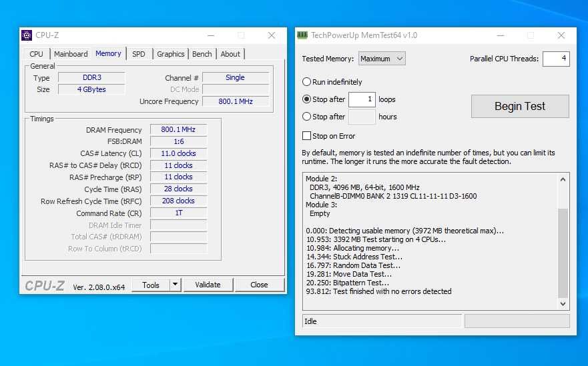The image size is (588, 366).
Task: Enable the Stop on Error checkbox
Action: tap(307, 135)
